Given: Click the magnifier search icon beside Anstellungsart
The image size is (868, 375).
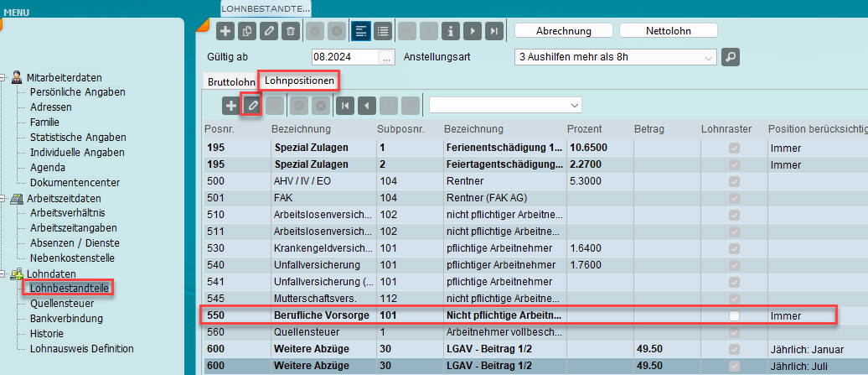Looking at the screenshot, I should click(x=731, y=57).
